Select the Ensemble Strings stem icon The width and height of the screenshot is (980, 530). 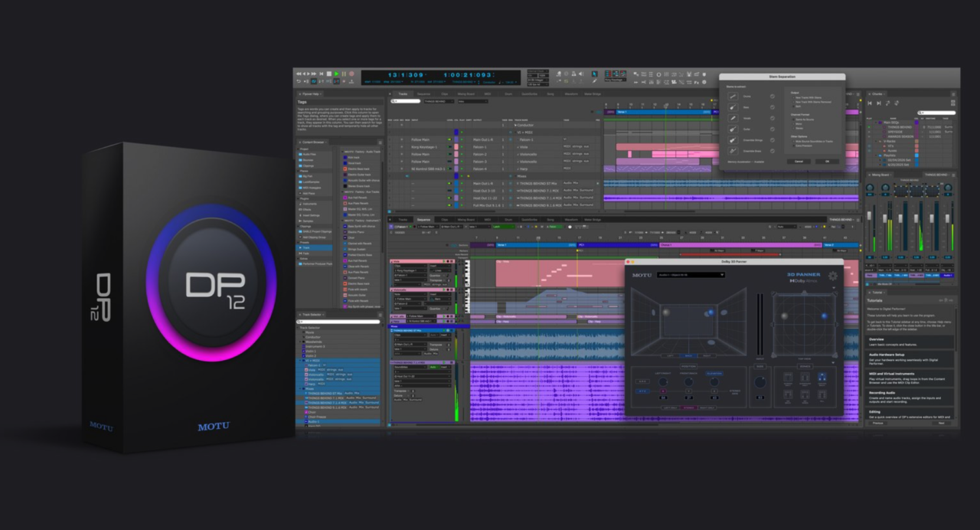click(733, 140)
